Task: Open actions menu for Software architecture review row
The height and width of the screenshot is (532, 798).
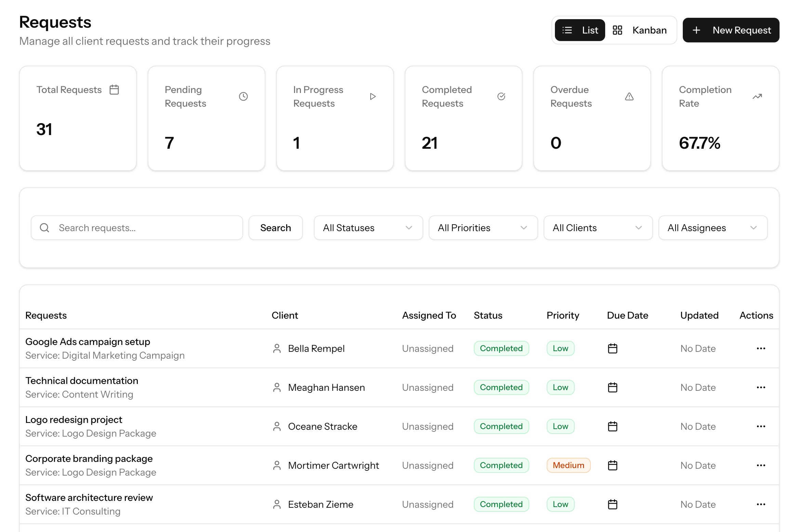Action: click(761, 504)
